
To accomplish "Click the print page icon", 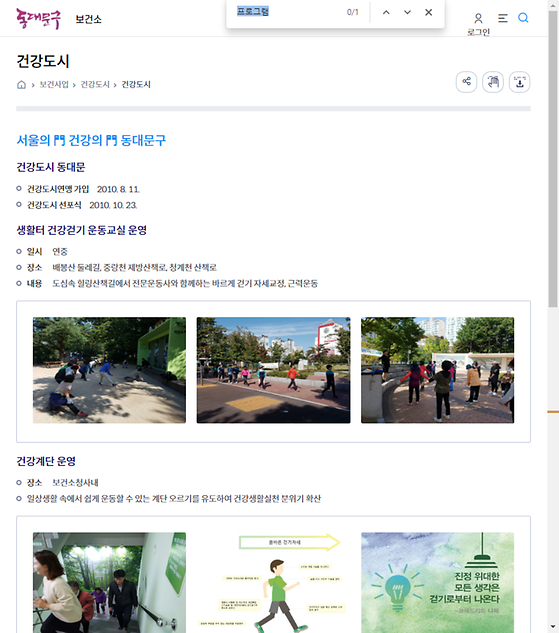I will pos(493,82).
